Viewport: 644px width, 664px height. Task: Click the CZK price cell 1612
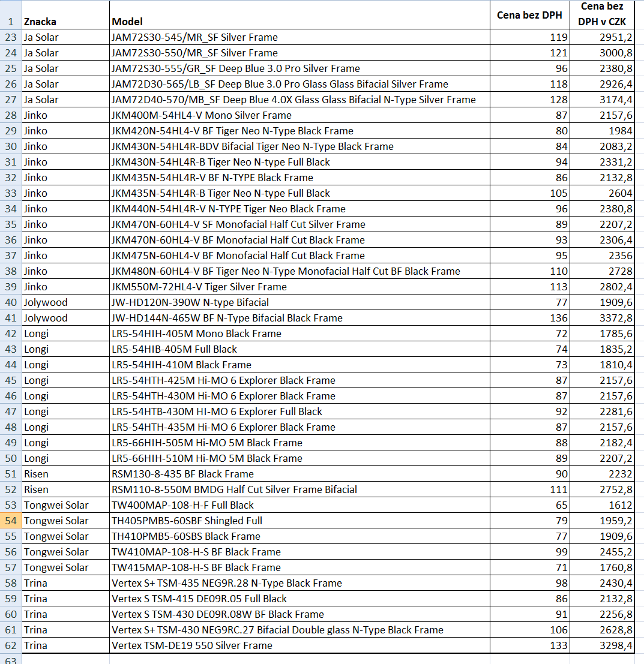click(x=601, y=505)
